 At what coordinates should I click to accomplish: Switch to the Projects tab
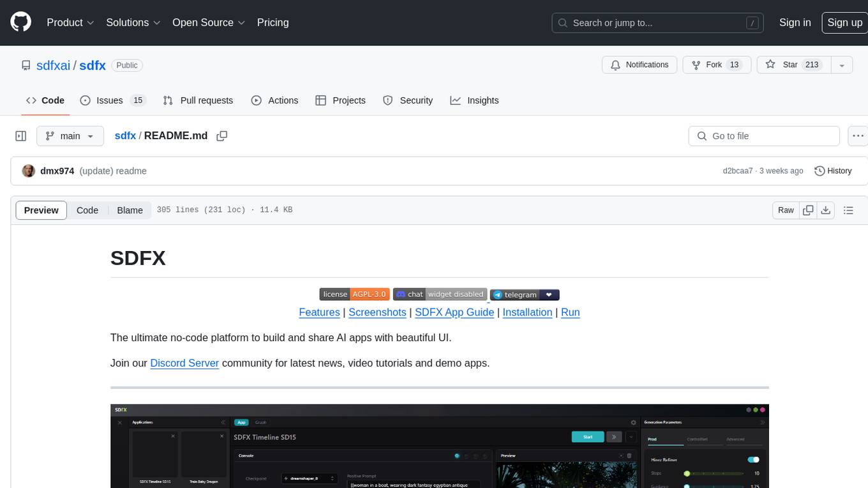[x=340, y=100]
